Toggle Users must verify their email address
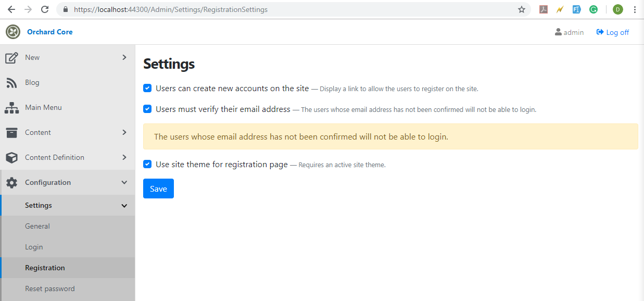 pos(147,109)
